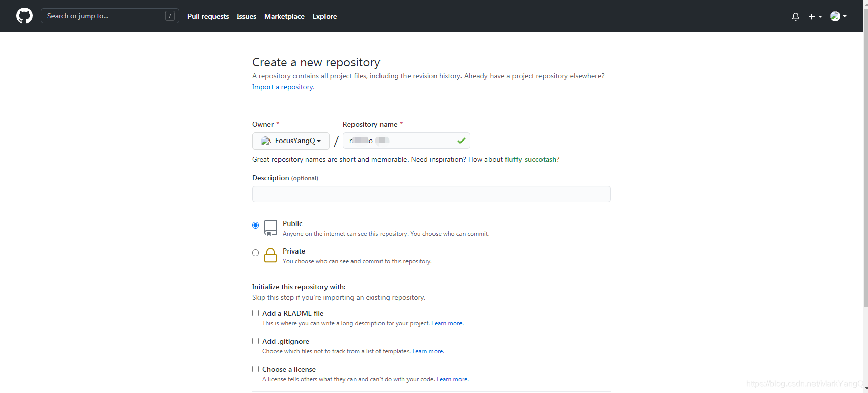Use suggested name fluffy-succotash
The image size is (868, 393).
[530, 159]
